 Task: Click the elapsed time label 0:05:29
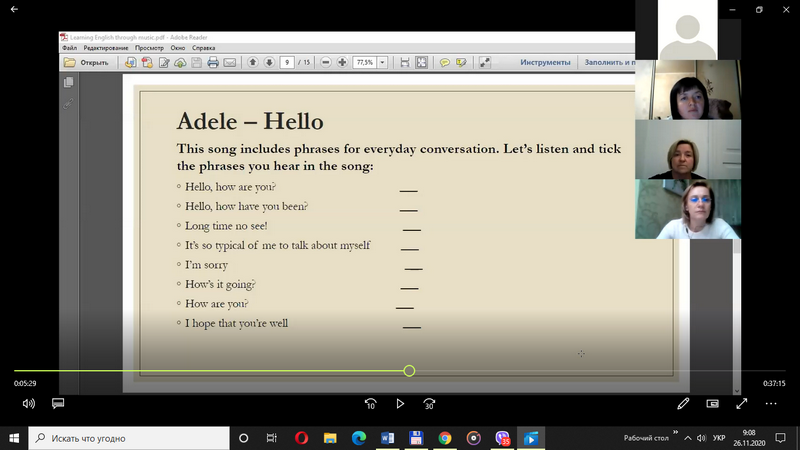coord(25,383)
